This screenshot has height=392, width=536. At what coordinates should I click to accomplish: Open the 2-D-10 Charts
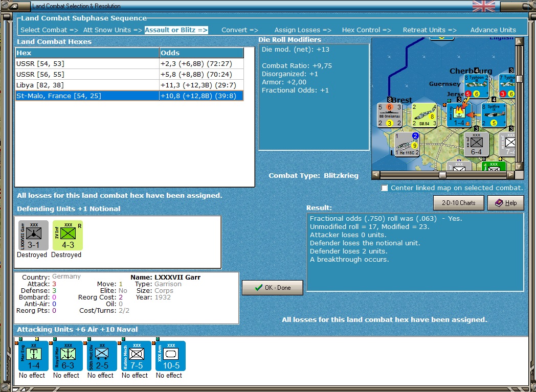pyautogui.click(x=458, y=203)
